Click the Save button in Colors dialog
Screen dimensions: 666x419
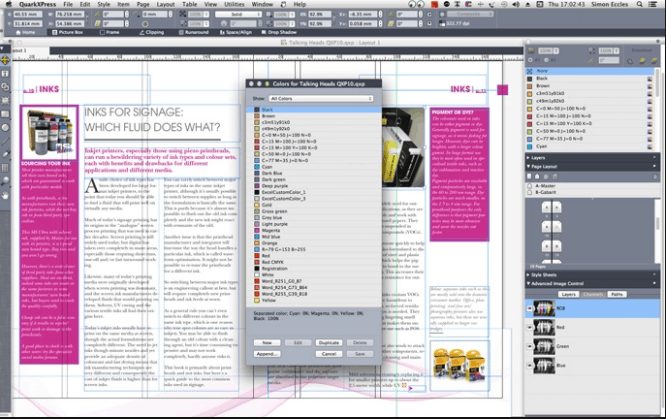pyautogui.click(x=360, y=354)
